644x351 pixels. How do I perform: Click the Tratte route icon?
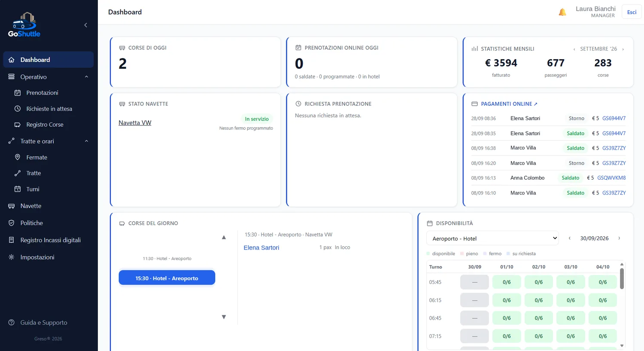tap(18, 173)
